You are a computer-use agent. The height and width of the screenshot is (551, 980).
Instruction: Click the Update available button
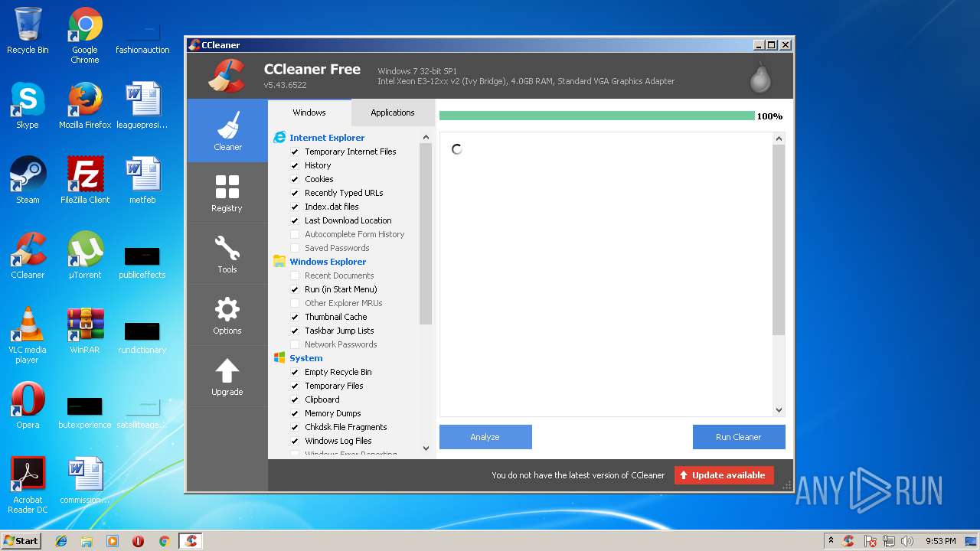(724, 475)
